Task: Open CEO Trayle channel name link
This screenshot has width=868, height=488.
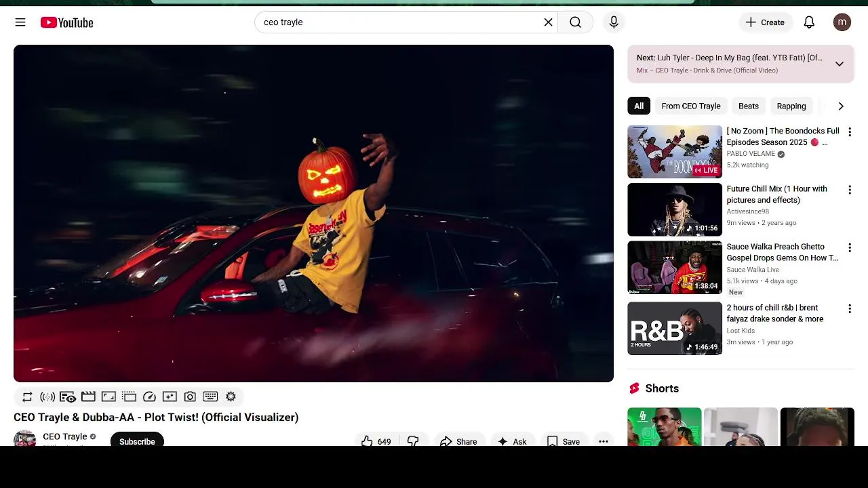Action: [65, 436]
